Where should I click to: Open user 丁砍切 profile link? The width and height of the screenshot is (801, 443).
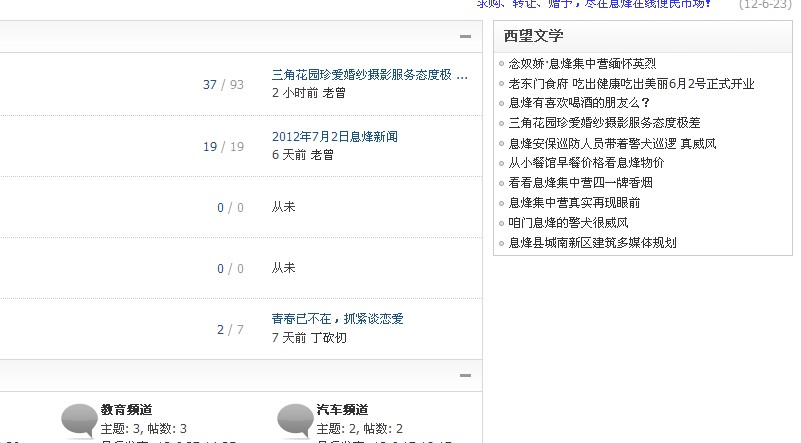[x=328, y=338]
